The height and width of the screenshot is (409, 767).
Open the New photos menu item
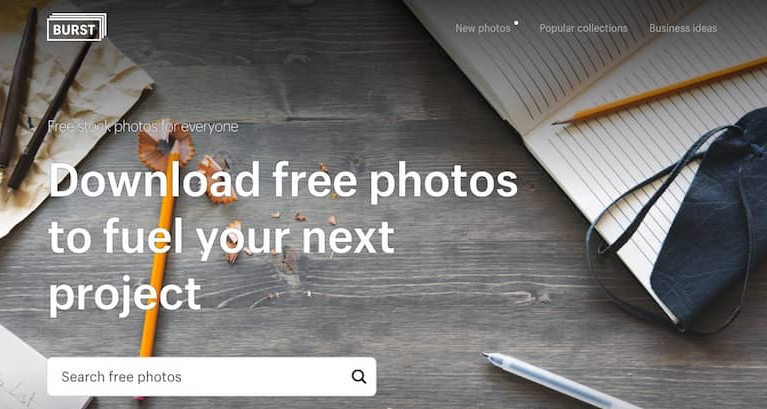(x=483, y=28)
